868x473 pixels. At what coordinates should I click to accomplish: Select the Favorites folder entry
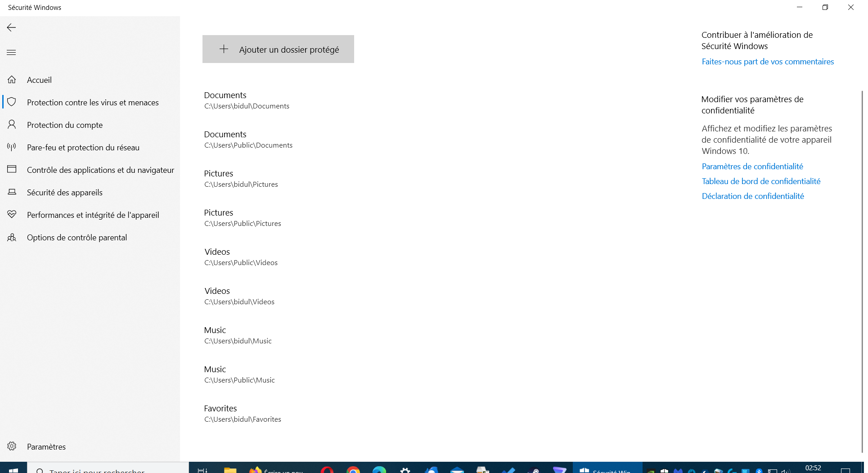point(243,414)
